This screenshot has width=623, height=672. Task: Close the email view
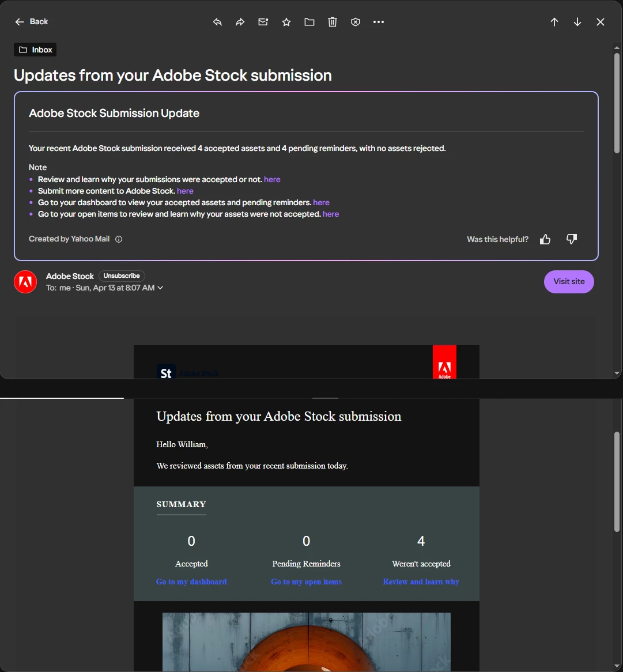coord(601,22)
